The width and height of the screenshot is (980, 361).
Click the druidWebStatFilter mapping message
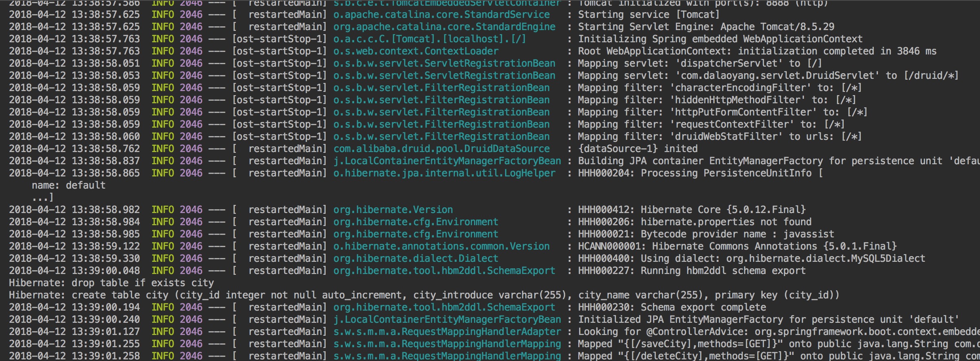point(720,137)
